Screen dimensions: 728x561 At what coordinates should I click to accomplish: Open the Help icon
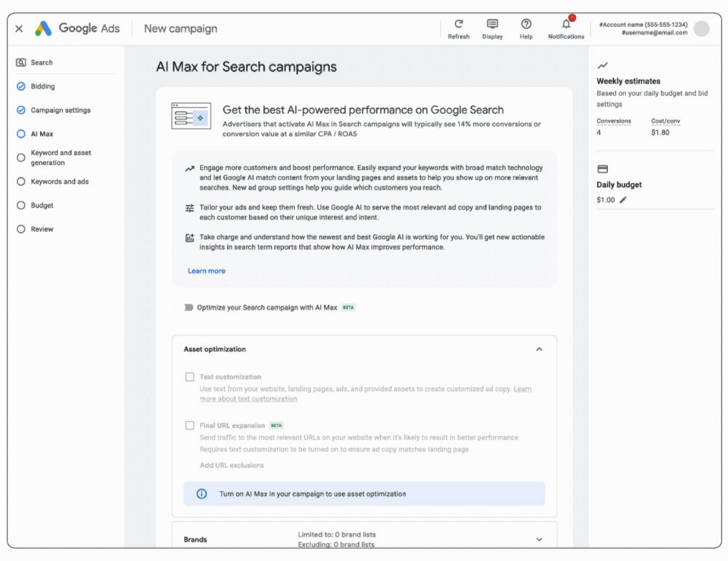(x=526, y=25)
